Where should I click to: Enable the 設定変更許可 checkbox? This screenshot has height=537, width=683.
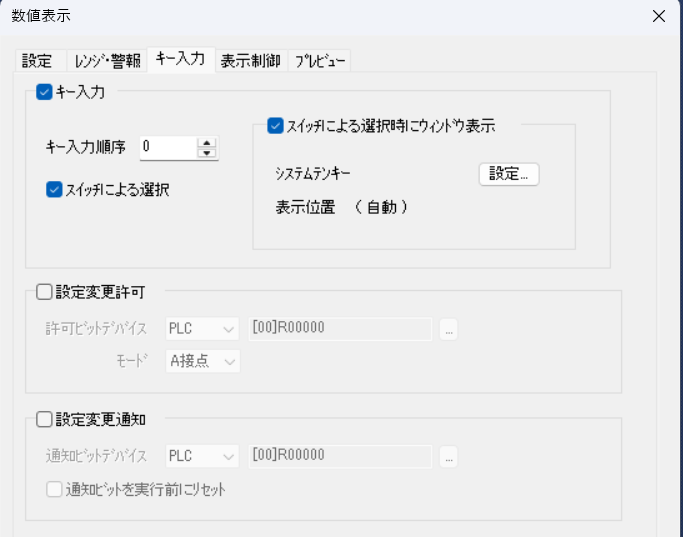click(x=43, y=293)
